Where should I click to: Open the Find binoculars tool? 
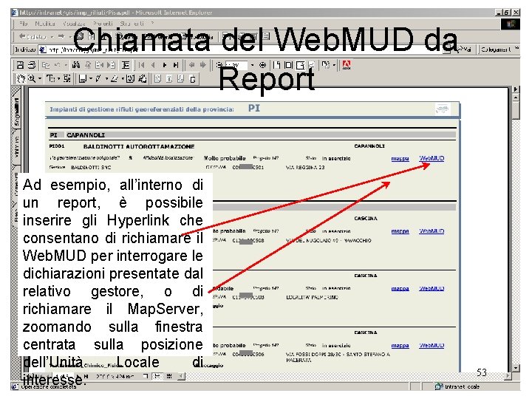pyautogui.click(x=75, y=65)
